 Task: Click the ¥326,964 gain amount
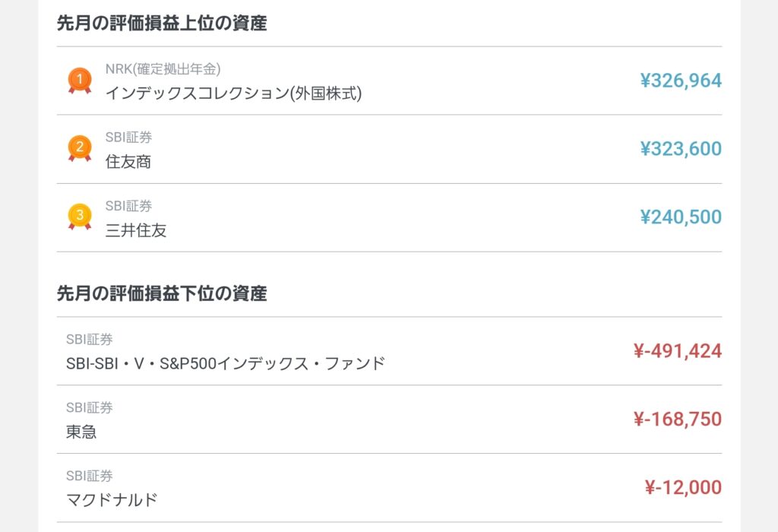click(681, 81)
